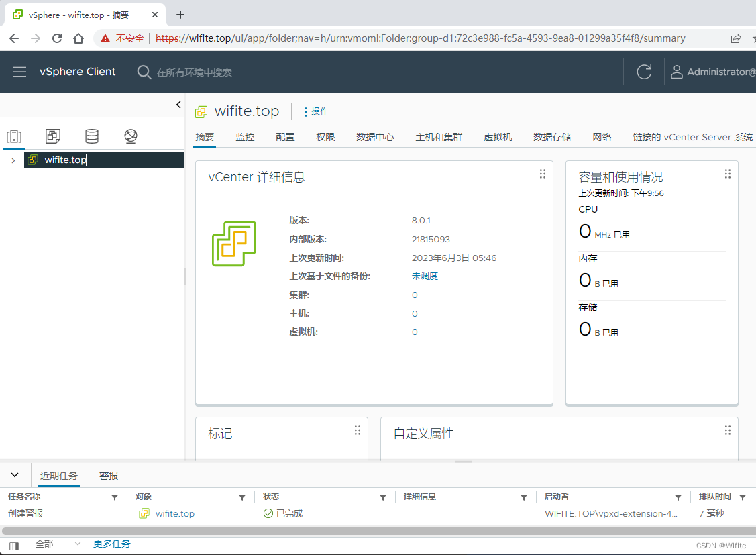Collapse the left navigation pane
756x555 pixels.
tap(178, 105)
